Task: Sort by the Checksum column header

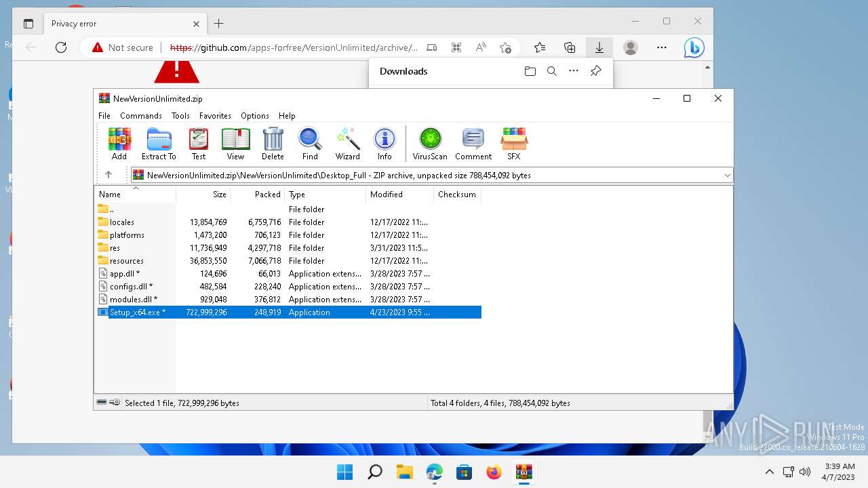Action: pos(457,195)
